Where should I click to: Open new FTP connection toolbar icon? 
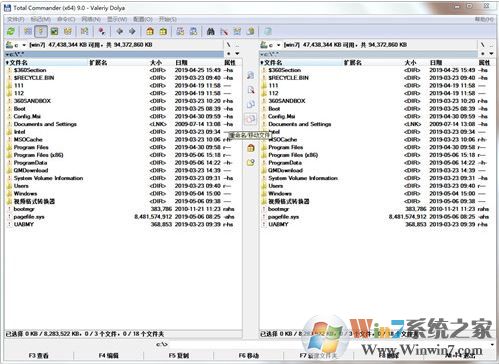pyautogui.click(x=193, y=31)
